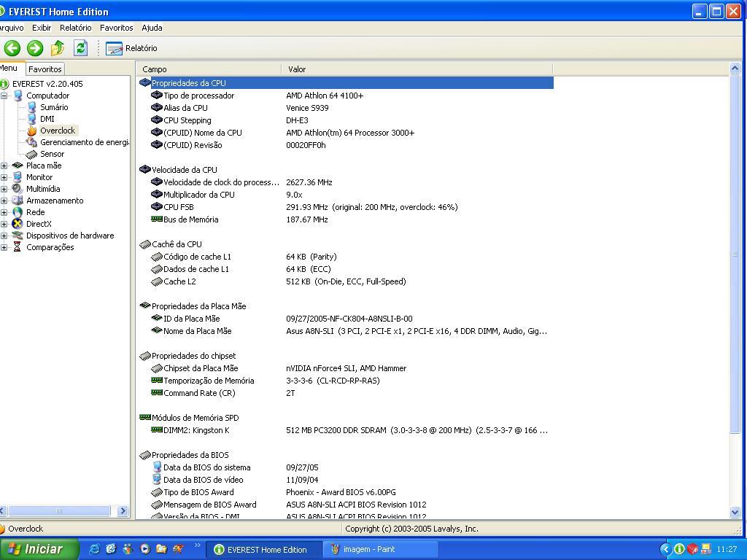Click Data da BIOS do sistema icon
The image size is (747, 560).
(x=157, y=467)
